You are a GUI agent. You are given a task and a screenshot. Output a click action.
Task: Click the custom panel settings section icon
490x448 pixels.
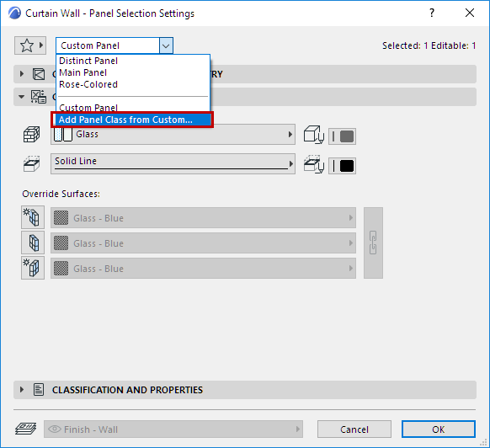coord(39,97)
